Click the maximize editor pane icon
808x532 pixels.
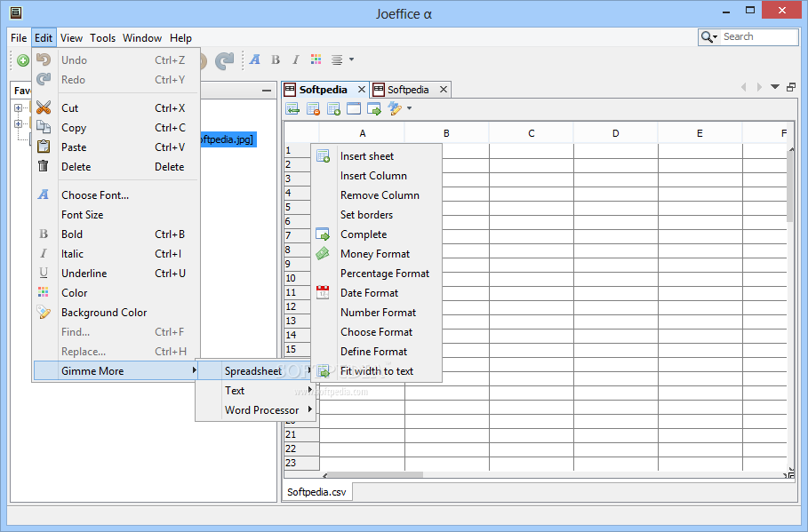(x=791, y=87)
